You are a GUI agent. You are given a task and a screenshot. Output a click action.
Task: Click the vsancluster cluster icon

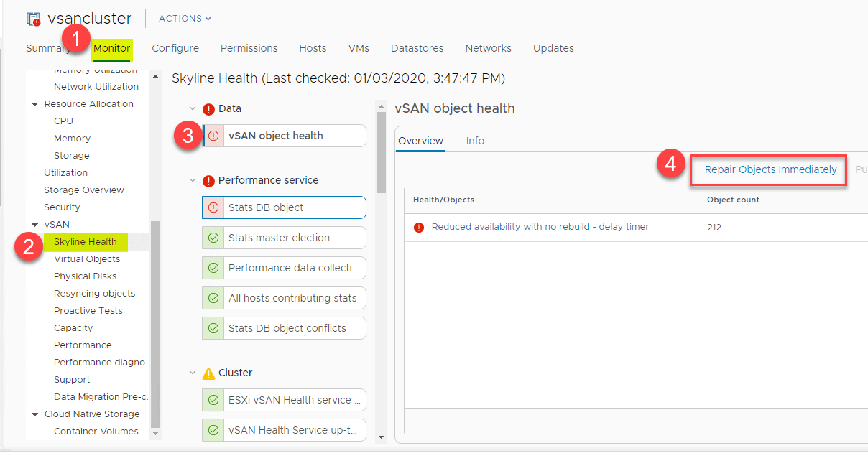point(34,19)
